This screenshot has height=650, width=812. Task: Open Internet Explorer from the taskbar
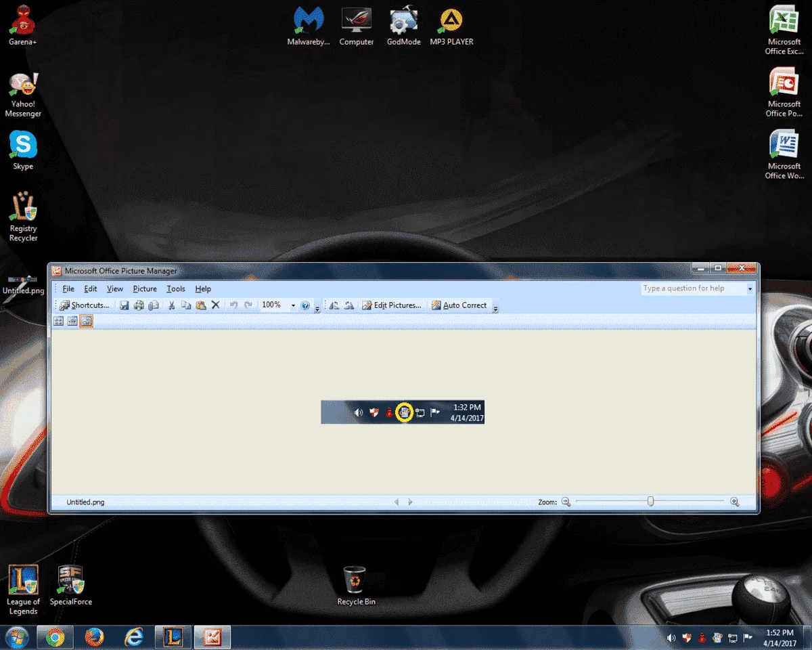click(x=134, y=637)
